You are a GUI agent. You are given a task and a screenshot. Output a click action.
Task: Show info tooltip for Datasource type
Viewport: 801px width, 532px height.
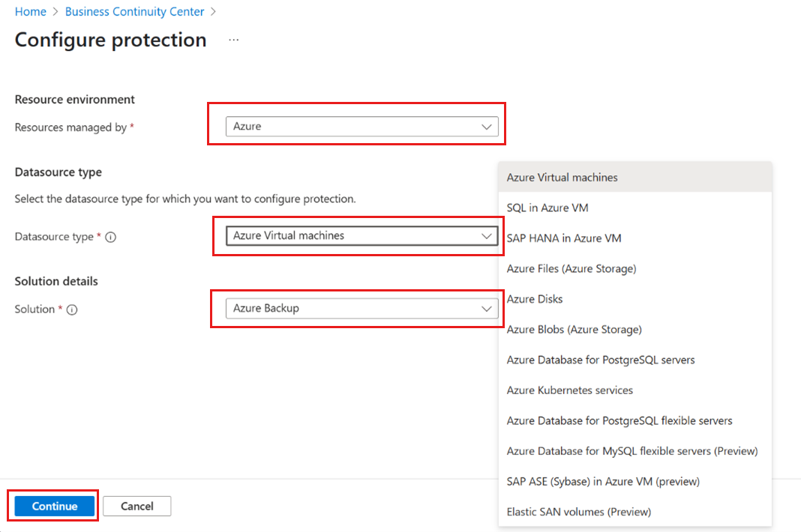click(x=111, y=237)
